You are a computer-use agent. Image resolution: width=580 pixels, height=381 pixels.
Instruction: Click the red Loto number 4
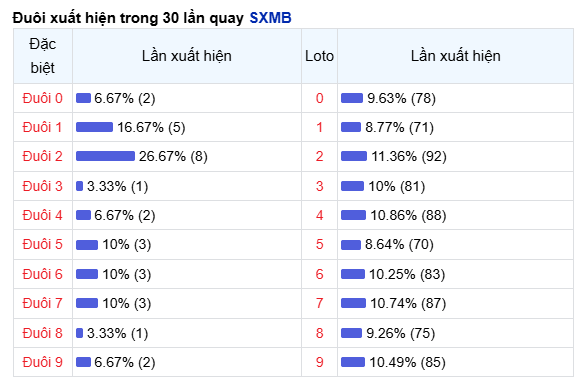point(320,215)
